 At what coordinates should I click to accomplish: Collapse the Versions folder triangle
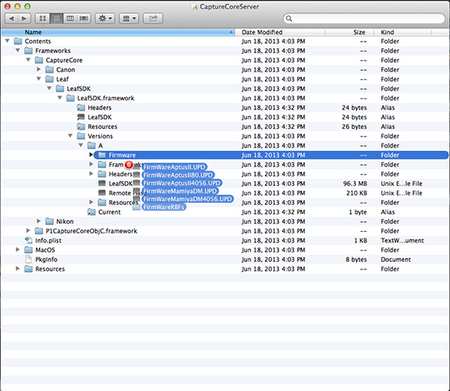(70, 136)
